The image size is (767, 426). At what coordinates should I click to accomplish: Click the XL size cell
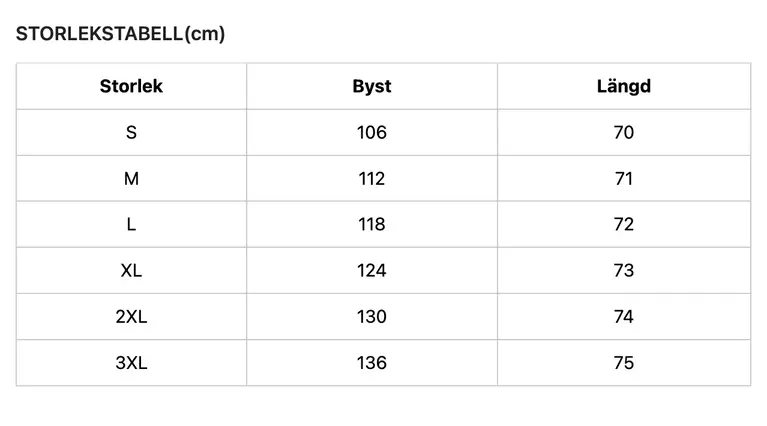tap(131, 270)
